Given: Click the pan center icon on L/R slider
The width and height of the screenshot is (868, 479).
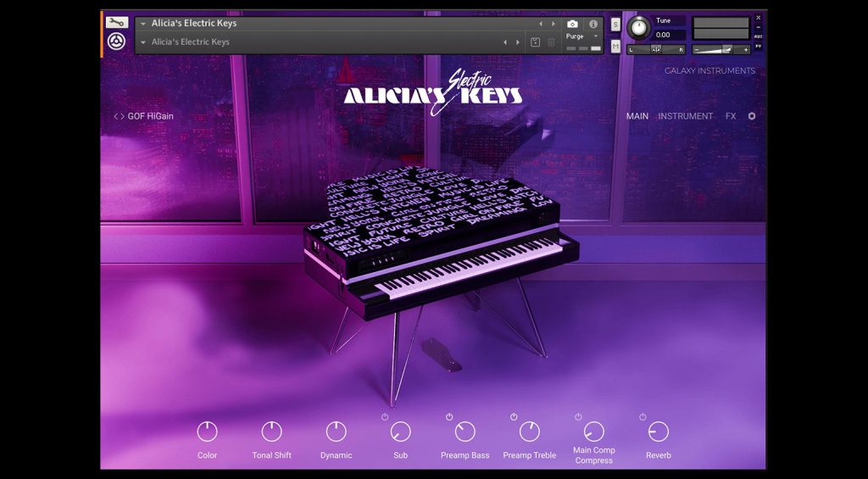Looking at the screenshot, I should tap(656, 49).
